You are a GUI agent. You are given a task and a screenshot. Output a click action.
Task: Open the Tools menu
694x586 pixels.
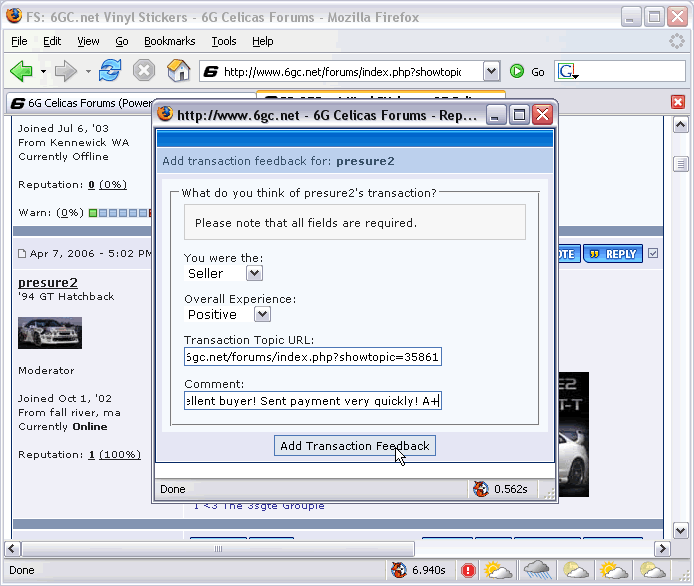point(224,41)
